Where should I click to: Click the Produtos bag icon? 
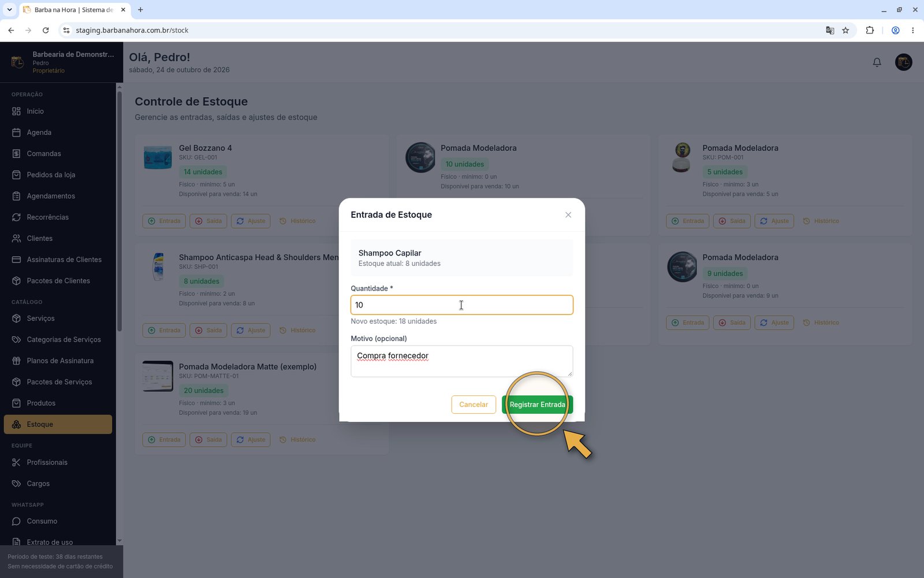click(x=16, y=403)
